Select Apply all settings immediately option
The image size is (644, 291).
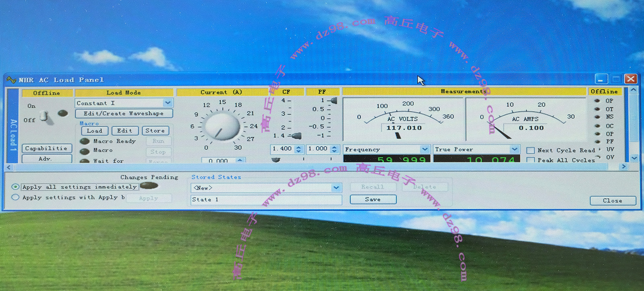coord(16,187)
